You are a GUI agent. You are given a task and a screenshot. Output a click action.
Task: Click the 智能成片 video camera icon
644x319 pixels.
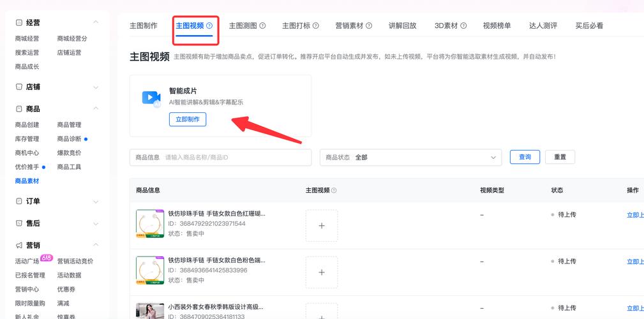[x=151, y=98]
